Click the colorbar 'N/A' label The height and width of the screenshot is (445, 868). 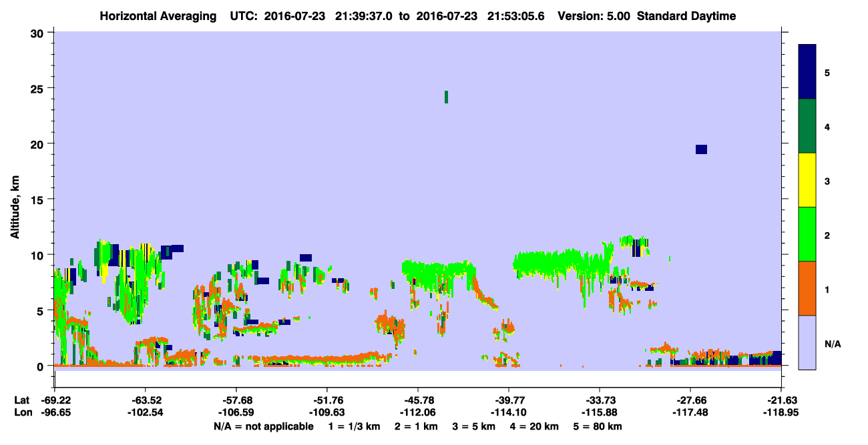pyautogui.click(x=833, y=344)
